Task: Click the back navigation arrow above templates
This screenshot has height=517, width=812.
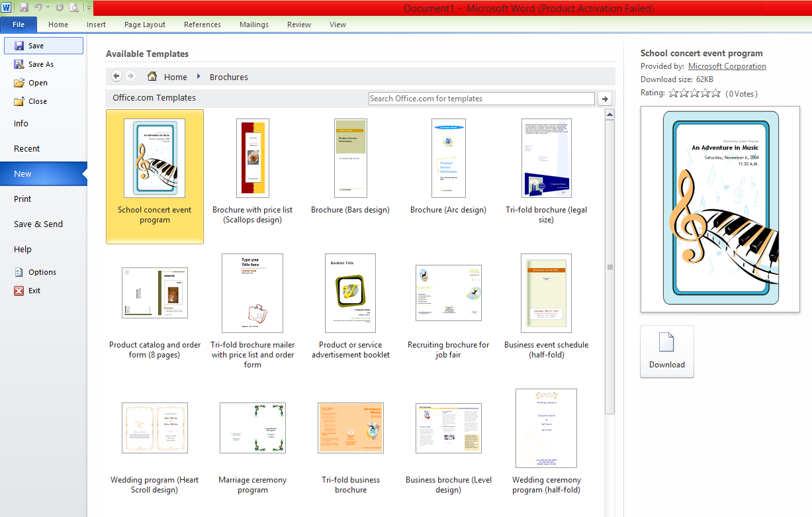Action: click(116, 76)
